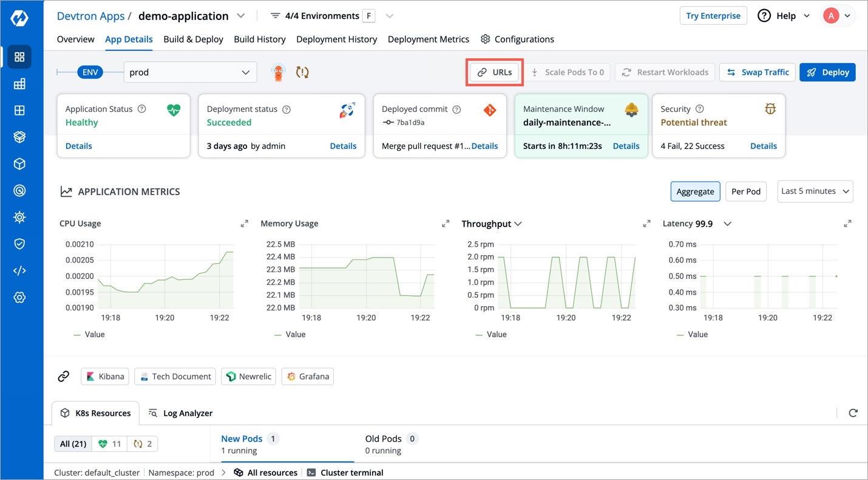Open the Log Analyzer tab
The width and height of the screenshot is (868, 480).
click(x=181, y=413)
